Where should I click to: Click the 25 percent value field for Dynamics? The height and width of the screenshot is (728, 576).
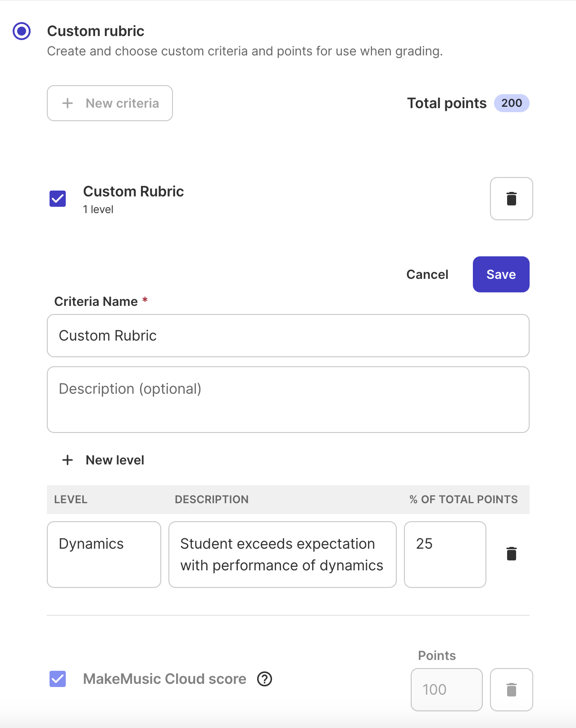click(445, 554)
